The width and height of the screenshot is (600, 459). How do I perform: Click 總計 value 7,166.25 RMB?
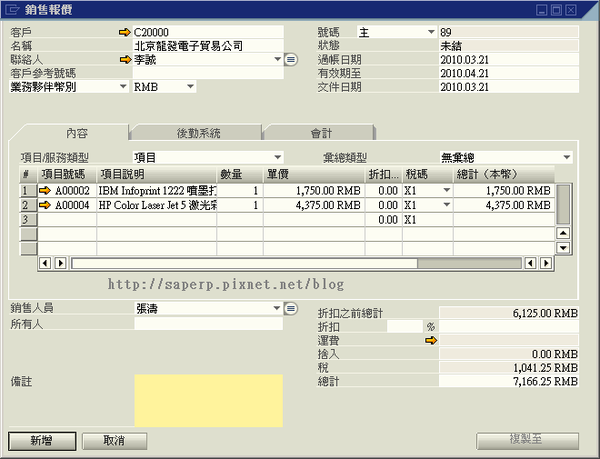point(509,381)
